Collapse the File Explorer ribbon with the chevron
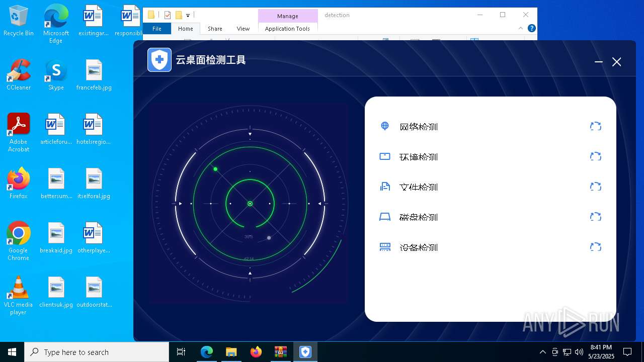Image resolution: width=644 pixels, height=362 pixels. coord(521,29)
